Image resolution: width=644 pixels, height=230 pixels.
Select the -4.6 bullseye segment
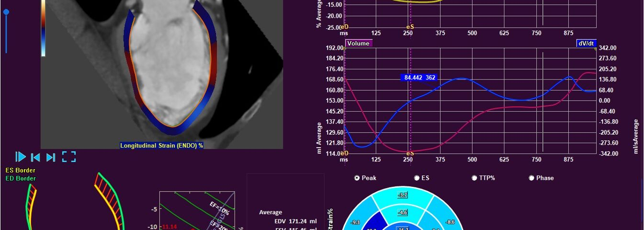(403, 212)
